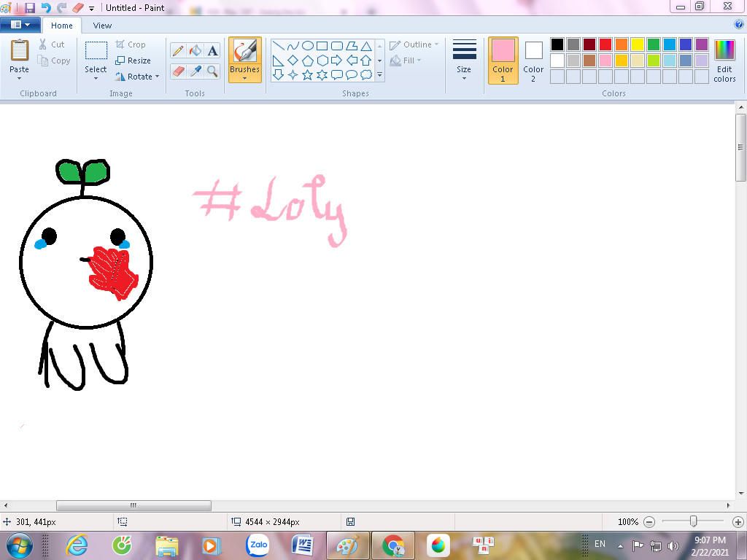Click the Save icon in the quick access toolbar
Viewport: 747px width, 560px height.
pos(30,7)
